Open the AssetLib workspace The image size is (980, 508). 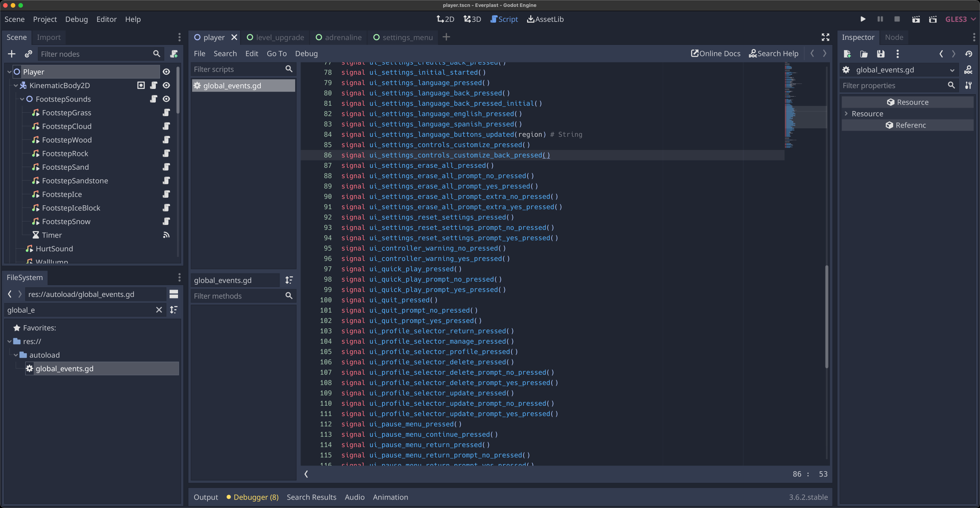545,19
